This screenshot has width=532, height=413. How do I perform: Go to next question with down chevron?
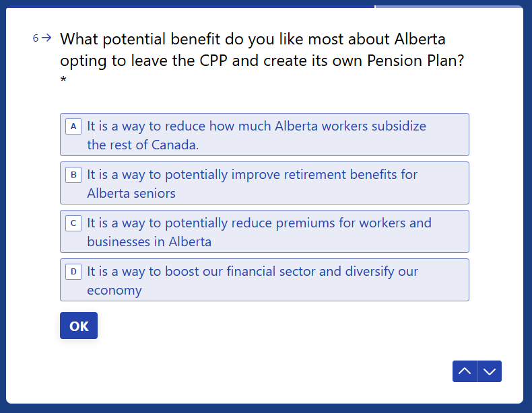pyautogui.click(x=490, y=371)
